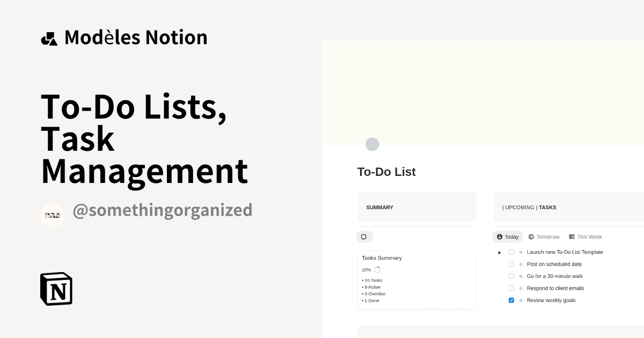Viewport: 644px width, 338px height.
Task: Check the Go for a 30-minute walk task
Action: click(x=511, y=276)
